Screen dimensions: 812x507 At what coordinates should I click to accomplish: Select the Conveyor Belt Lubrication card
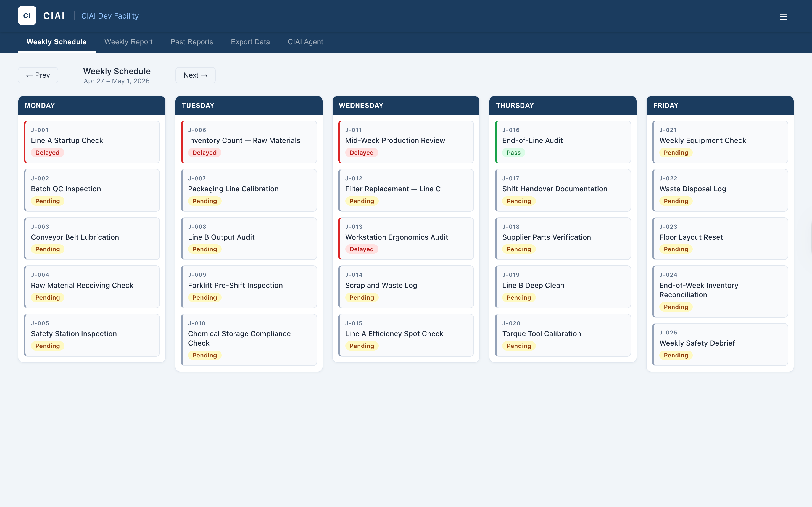pos(92,238)
